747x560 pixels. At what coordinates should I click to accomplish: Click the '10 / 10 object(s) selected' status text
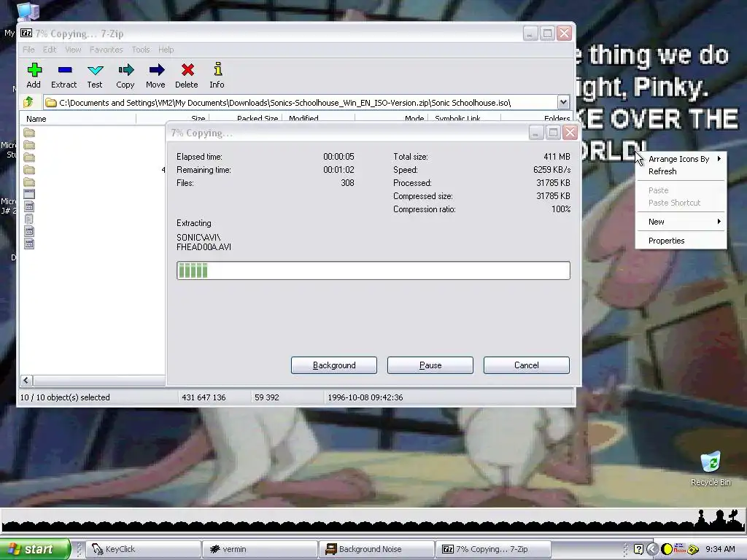click(x=65, y=397)
